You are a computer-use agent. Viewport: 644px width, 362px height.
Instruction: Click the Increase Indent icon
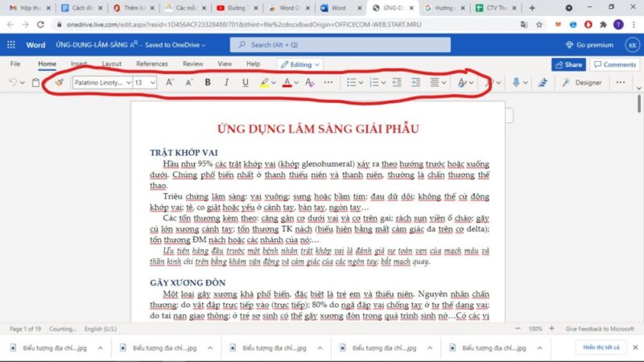[x=415, y=83]
